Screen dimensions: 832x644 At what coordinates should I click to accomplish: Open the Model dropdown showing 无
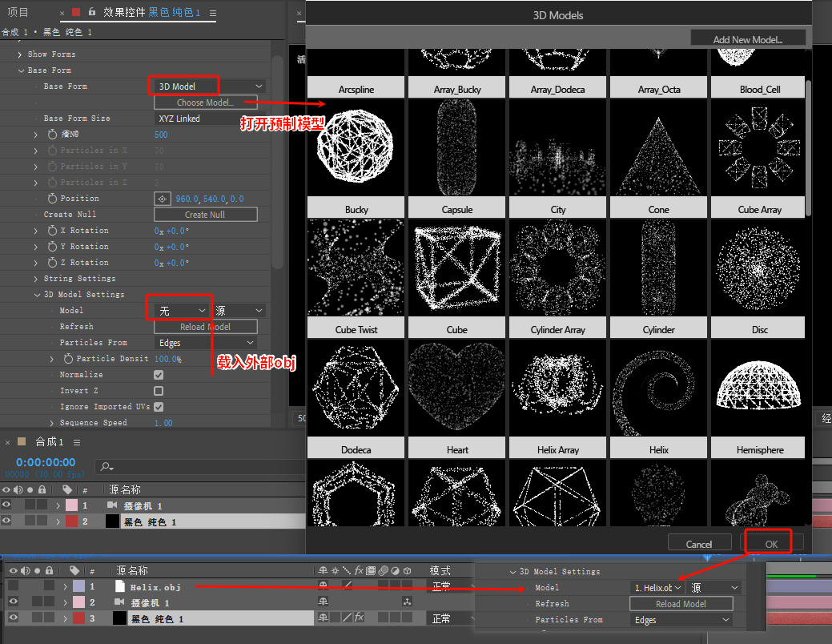click(182, 311)
